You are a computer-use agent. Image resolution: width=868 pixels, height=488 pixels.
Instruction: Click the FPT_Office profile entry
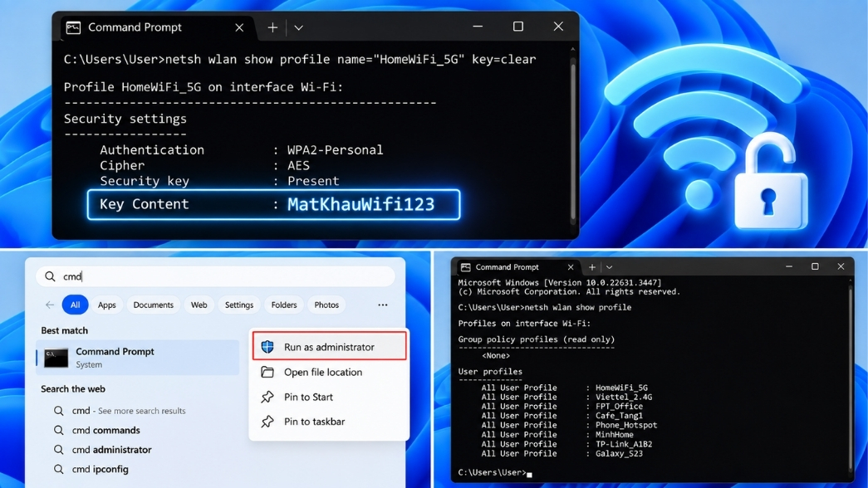[619, 406]
